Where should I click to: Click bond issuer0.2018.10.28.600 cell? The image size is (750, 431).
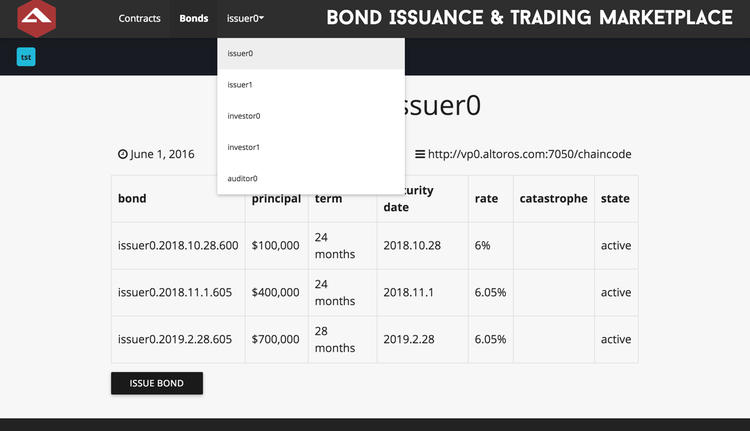[178, 245]
